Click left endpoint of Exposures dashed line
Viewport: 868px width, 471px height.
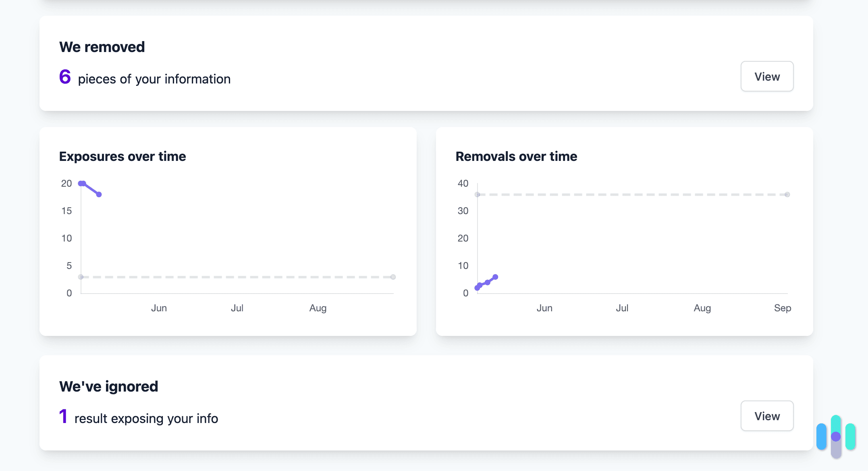click(x=81, y=277)
